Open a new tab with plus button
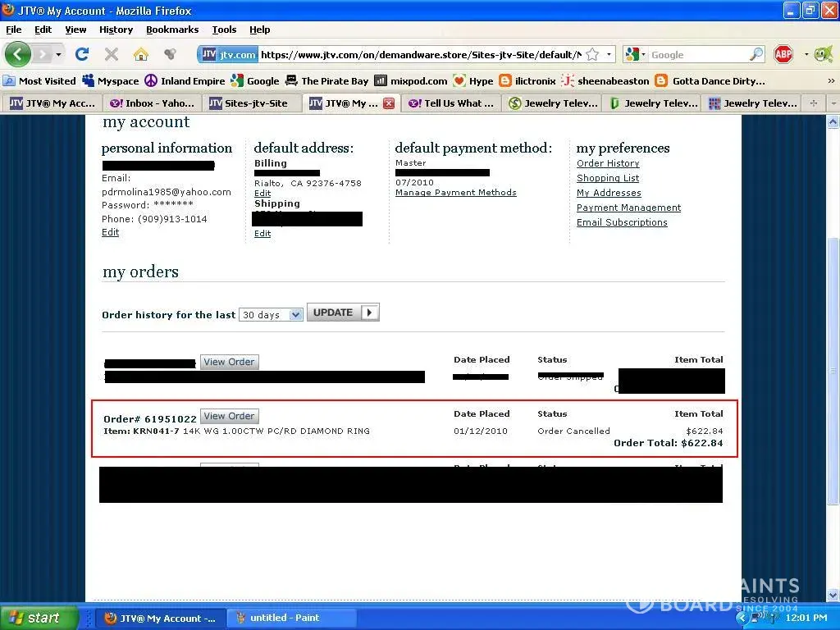Viewport: 840px width, 630px height. tap(814, 103)
